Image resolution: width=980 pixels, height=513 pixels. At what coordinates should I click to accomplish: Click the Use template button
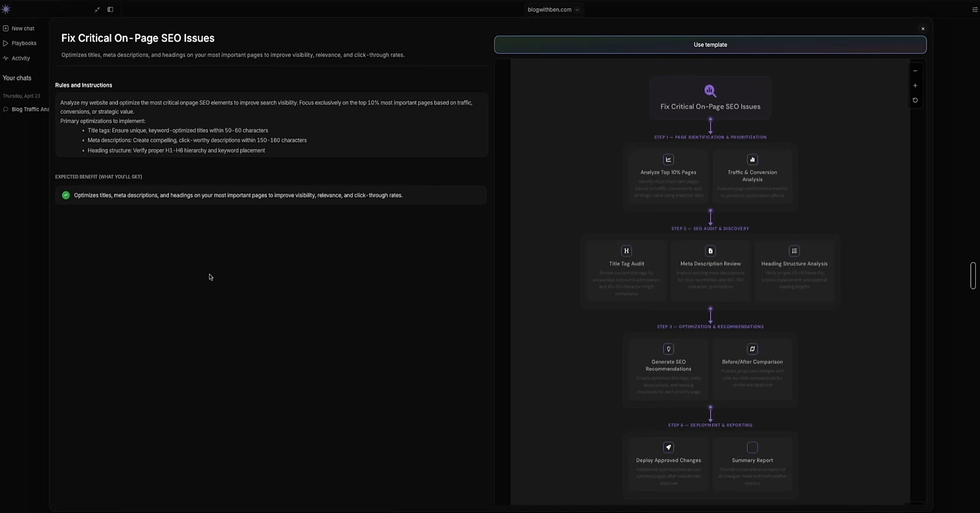(710, 45)
